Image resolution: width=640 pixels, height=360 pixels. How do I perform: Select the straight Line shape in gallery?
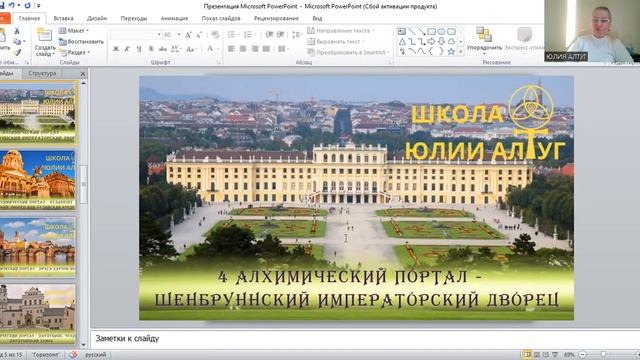(x=412, y=31)
